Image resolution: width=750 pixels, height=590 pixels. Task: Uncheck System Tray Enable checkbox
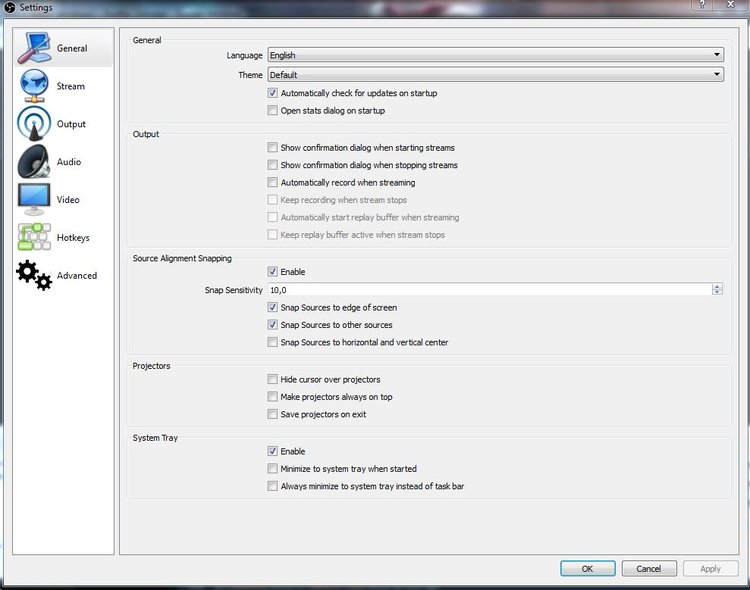pos(273,451)
